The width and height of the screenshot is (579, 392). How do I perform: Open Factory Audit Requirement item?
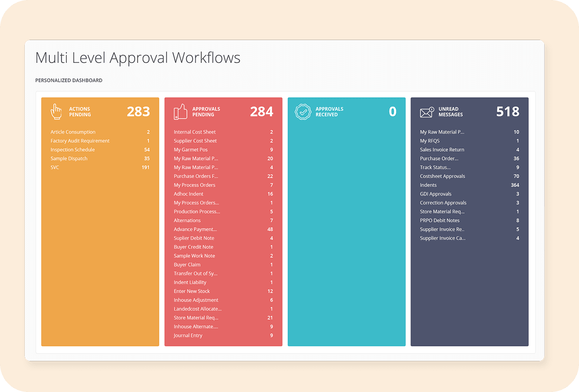80,141
